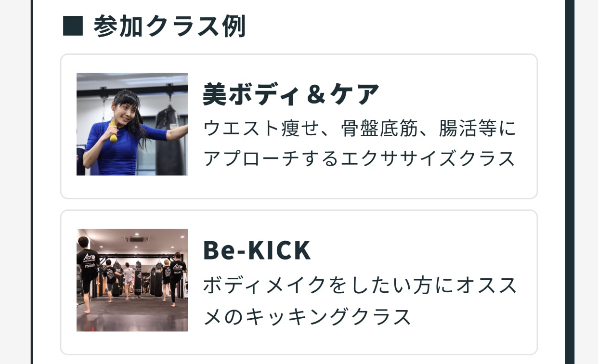Click the 参加クラス例 section heading
Viewport: 598px width, 364px height.
[x=169, y=26]
